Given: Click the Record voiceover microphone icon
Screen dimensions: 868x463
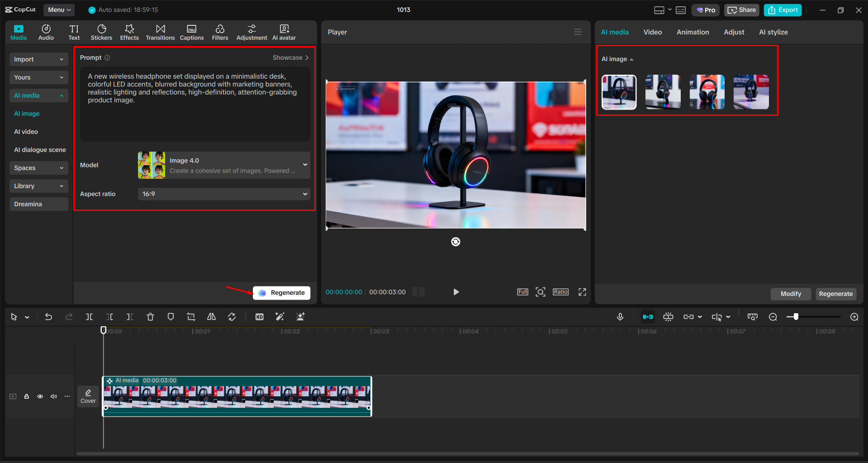Looking at the screenshot, I should pyautogui.click(x=620, y=317).
